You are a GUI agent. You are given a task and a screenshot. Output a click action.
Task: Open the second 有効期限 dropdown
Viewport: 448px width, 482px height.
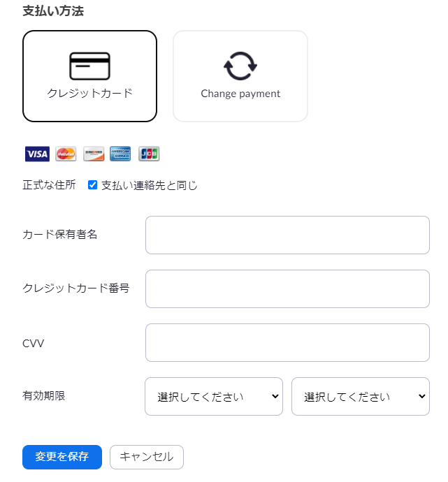point(360,397)
